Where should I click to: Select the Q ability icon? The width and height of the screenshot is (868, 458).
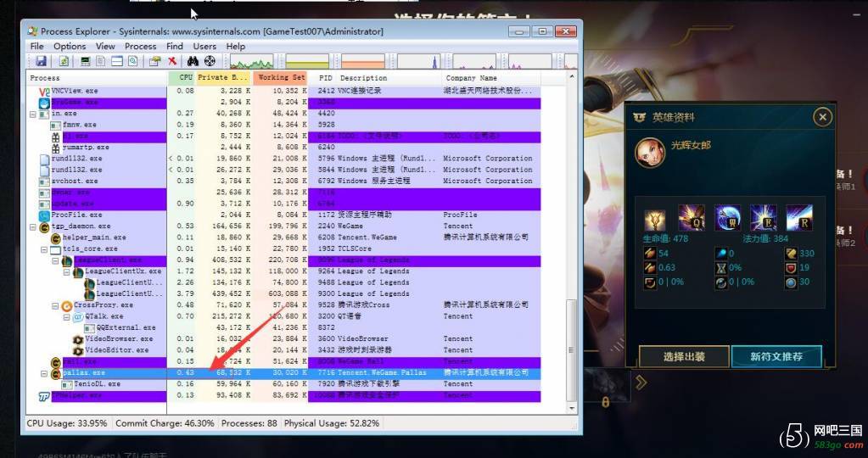(692, 218)
